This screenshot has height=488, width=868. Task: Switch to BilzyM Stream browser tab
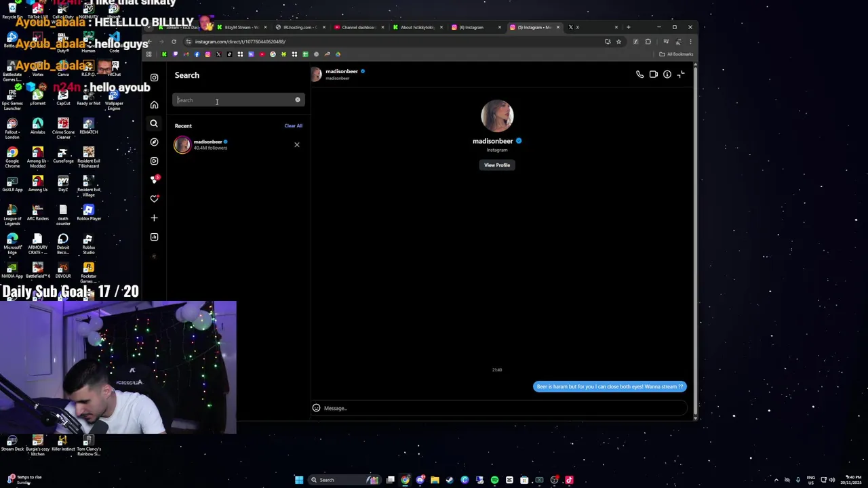(x=242, y=27)
